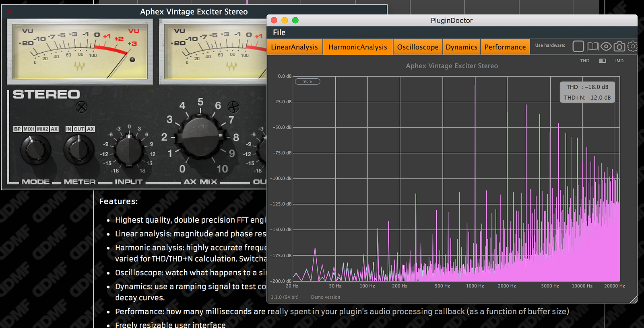The image size is (644, 328).
Task: Click the 'Freely resizable user interface' bullet
Action: click(x=170, y=325)
